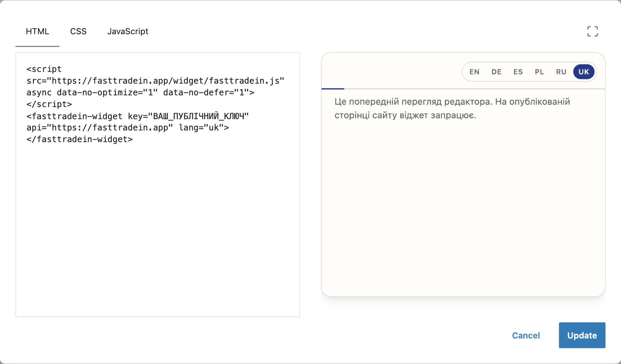Confirm changes with the Update button
This screenshot has width=621, height=364.
click(x=582, y=335)
